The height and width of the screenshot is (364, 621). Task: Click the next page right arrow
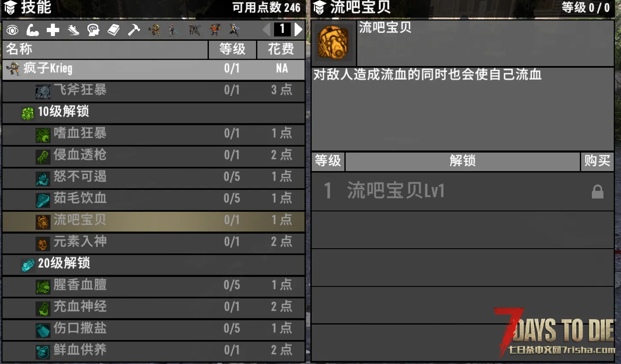298,30
